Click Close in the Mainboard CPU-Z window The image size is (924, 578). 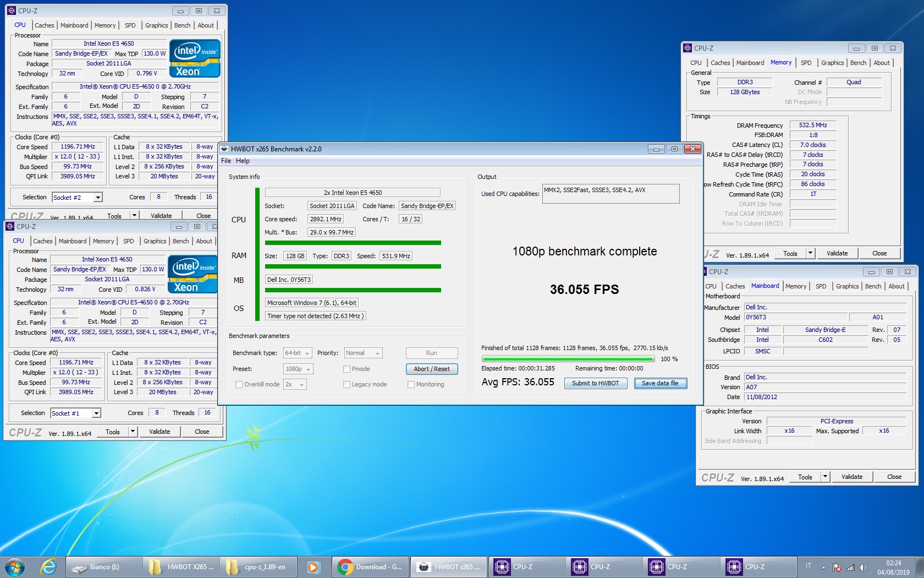[894, 477]
